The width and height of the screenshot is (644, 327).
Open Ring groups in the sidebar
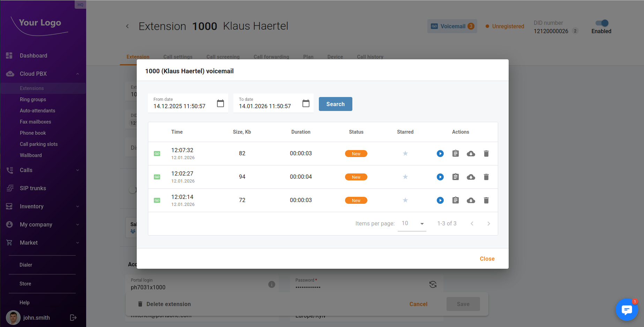[33, 99]
